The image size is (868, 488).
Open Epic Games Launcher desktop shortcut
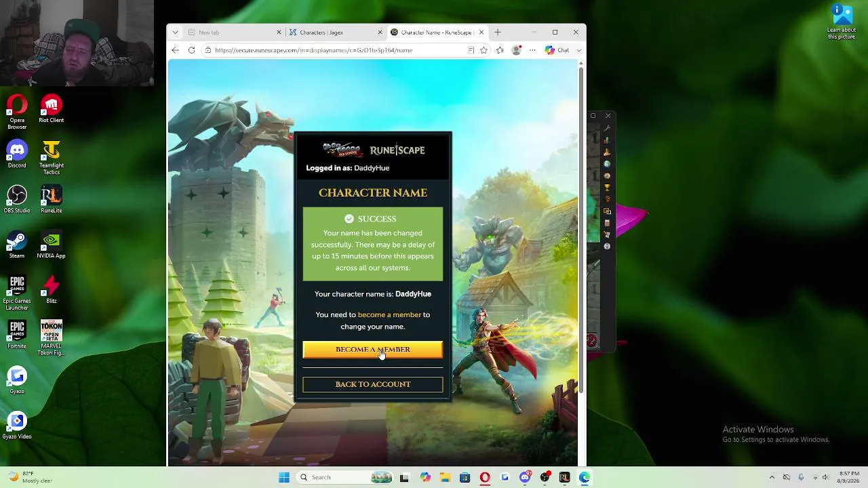pyautogui.click(x=17, y=293)
